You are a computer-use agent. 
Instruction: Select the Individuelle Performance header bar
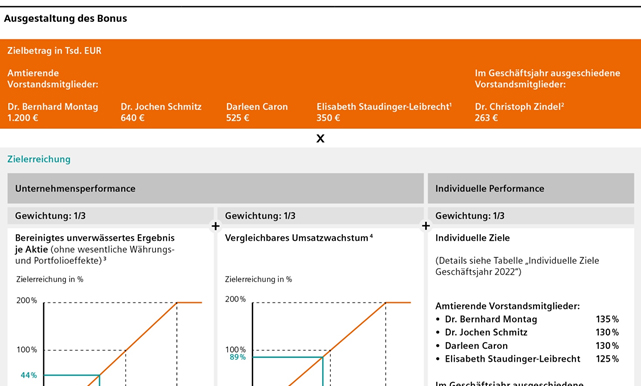coord(531,189)
